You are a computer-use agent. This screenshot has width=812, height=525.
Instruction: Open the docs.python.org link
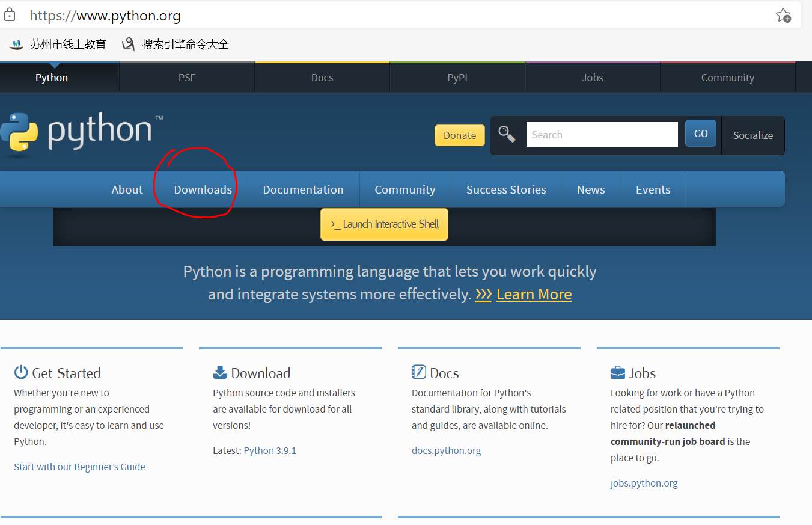447,450
